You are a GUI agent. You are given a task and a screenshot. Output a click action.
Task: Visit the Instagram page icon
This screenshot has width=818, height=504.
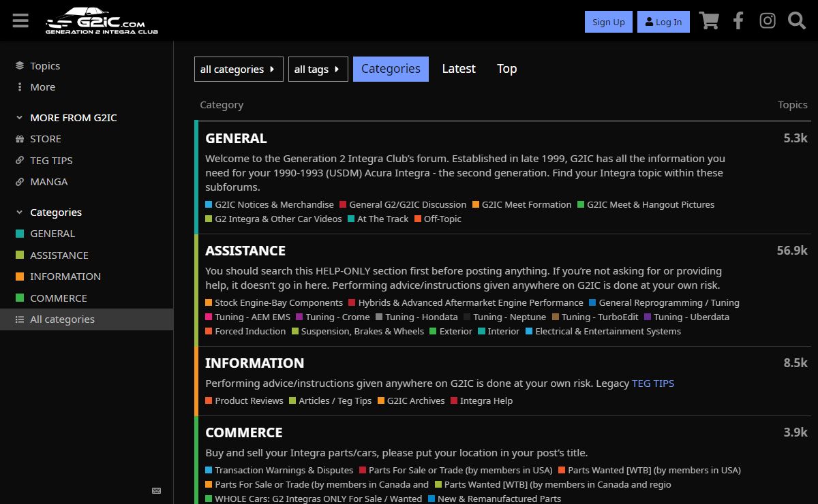click(768, 21)
